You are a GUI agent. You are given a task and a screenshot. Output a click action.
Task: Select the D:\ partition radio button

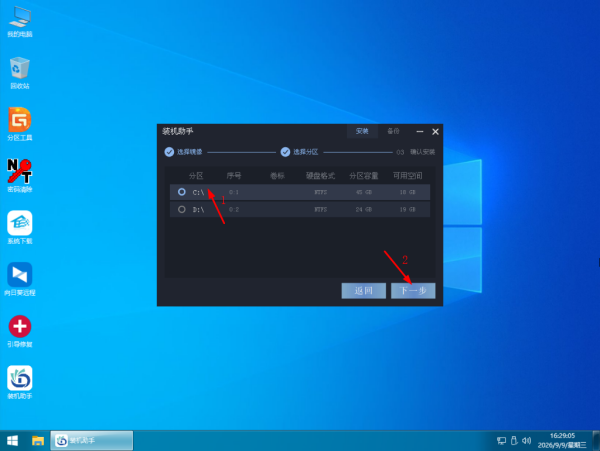click(182, 209)
